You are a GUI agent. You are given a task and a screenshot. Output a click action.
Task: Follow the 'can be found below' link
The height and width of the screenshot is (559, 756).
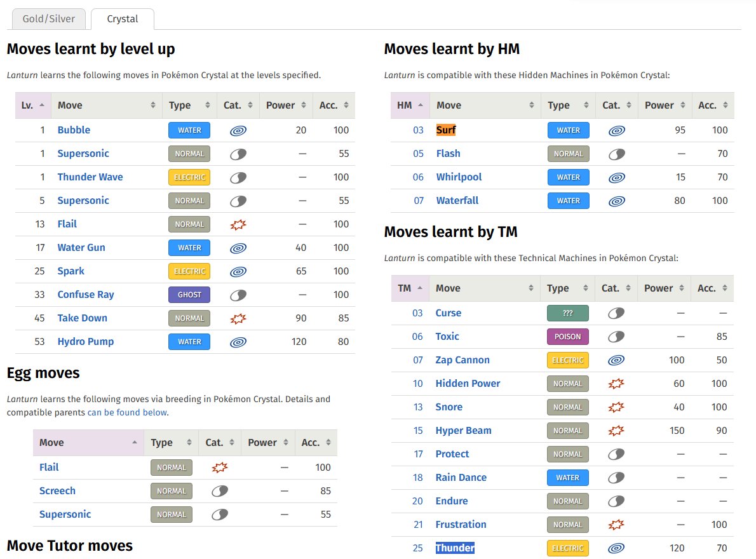pyautogui.click(x=127, y=412)
